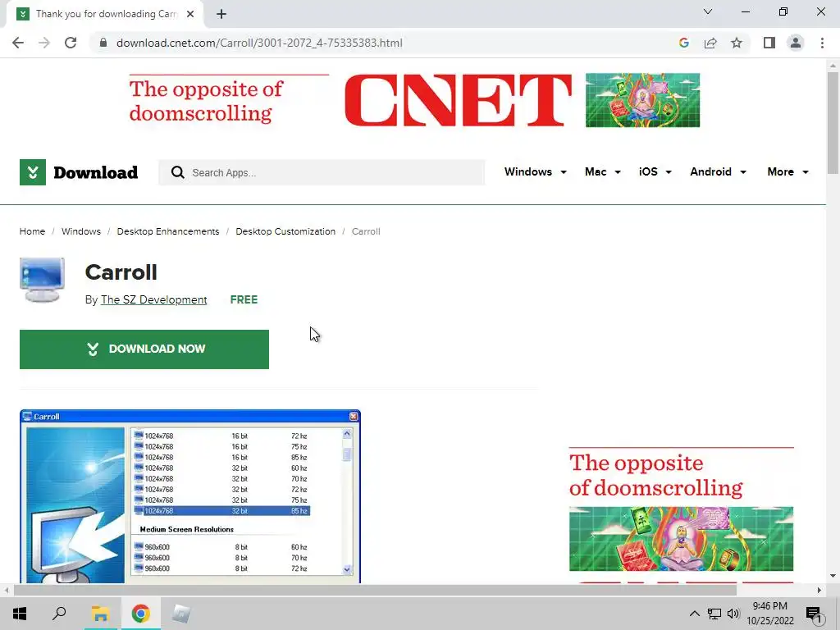Image resolution: width=840 pixels, height=630 pixels.
Task: Click the DOWNLOAD NOW button
Action: [144, 349]
